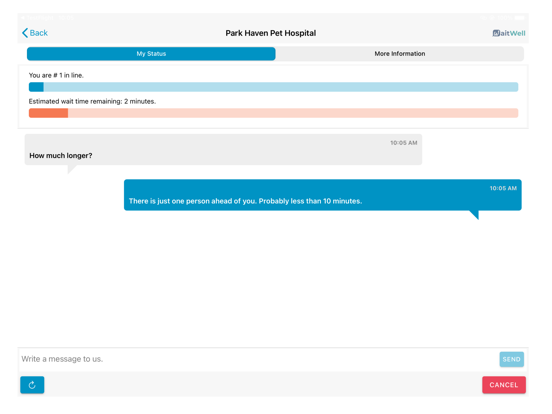Go back using the Back chevron
Image resolution: width=552 pixels, height=414 pixels.
[34, 33]
